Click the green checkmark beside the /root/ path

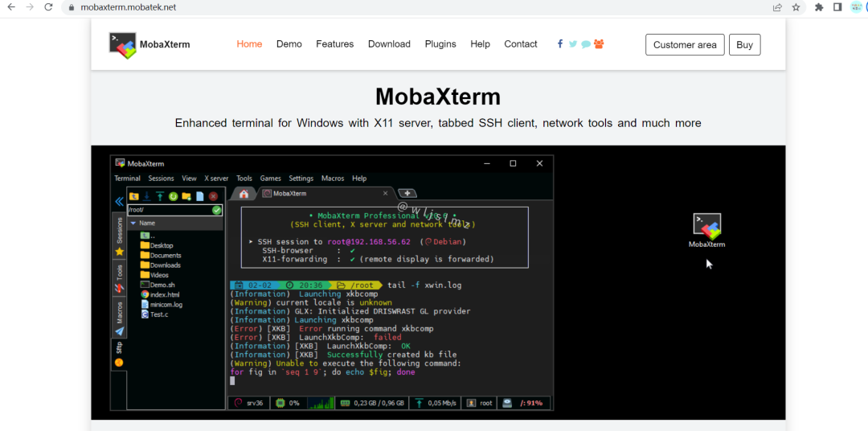[216, 210]
